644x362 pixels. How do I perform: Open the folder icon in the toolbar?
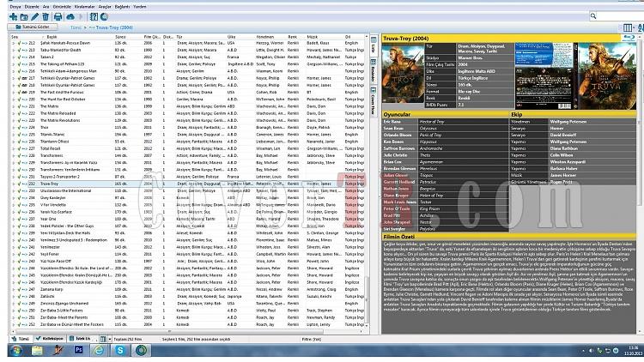click(24, 17)
